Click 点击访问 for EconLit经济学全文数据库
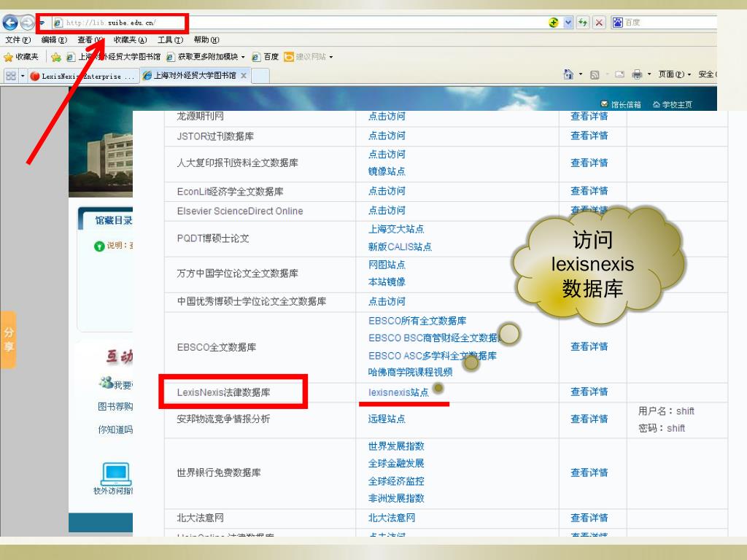 (x=387, y=191)
